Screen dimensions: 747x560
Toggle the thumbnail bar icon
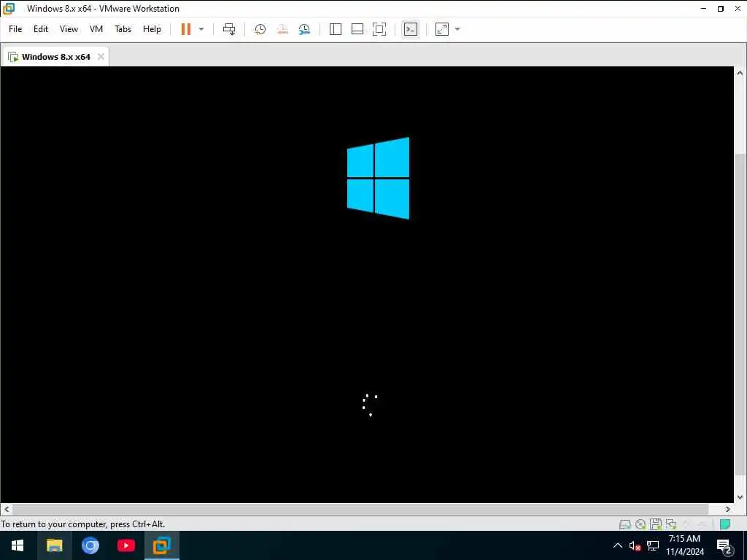pyautogui.click(x=357, y=29)
